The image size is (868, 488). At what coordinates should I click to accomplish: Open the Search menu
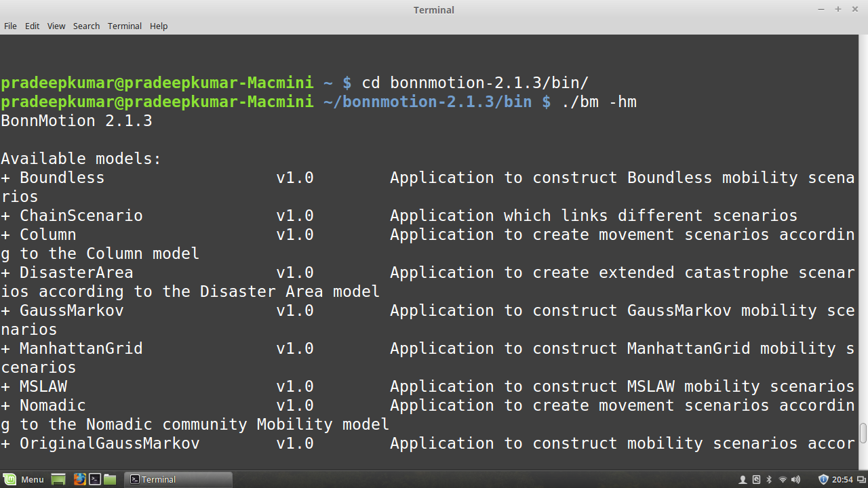point(86,26)
